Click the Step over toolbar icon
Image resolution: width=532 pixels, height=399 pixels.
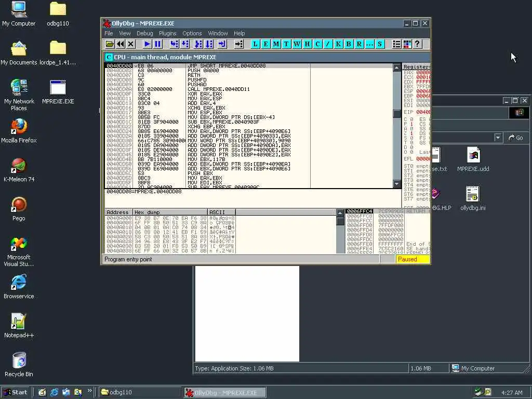tap(185, 44)
